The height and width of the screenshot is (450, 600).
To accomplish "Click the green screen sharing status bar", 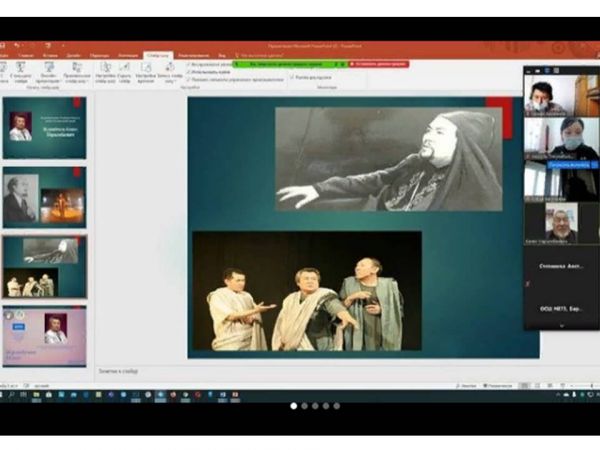I will pos(288,63).
